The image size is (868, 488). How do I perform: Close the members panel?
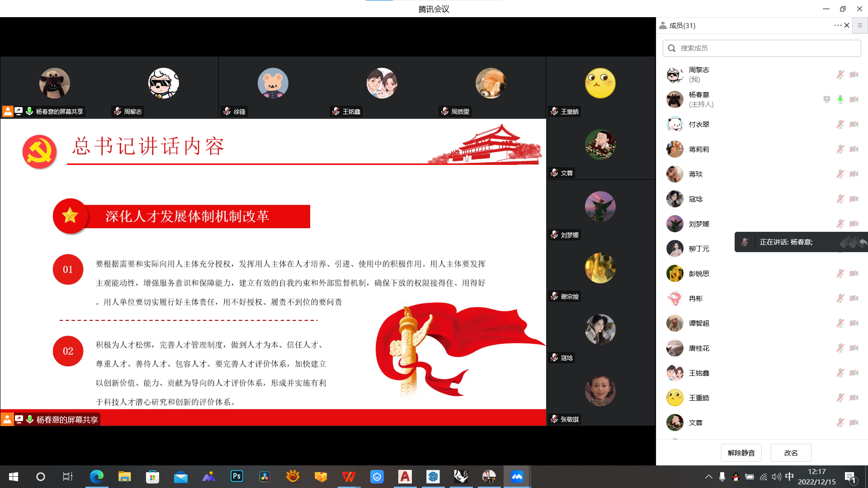847,25
